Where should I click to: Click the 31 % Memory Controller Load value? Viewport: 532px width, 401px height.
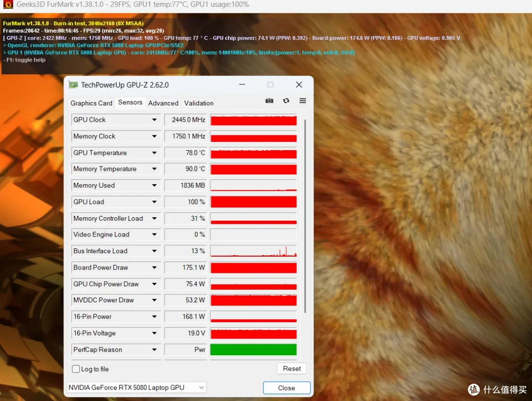(185, 218)
